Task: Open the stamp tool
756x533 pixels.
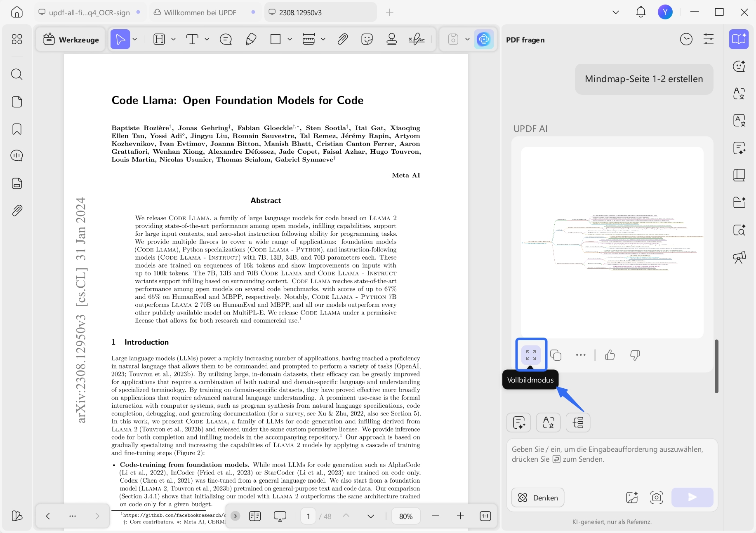Action: coord(392,40)
